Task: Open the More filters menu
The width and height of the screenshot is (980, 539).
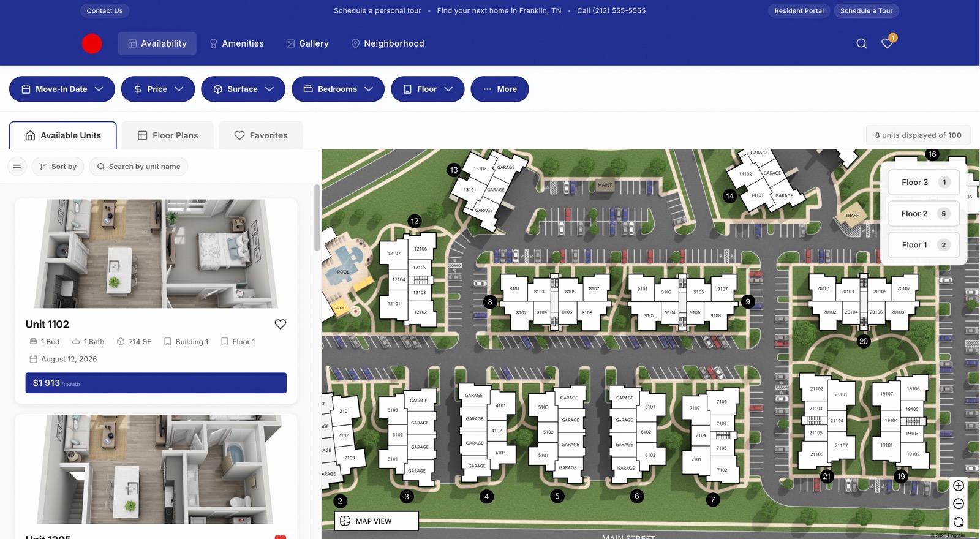Action: [500, 89]
